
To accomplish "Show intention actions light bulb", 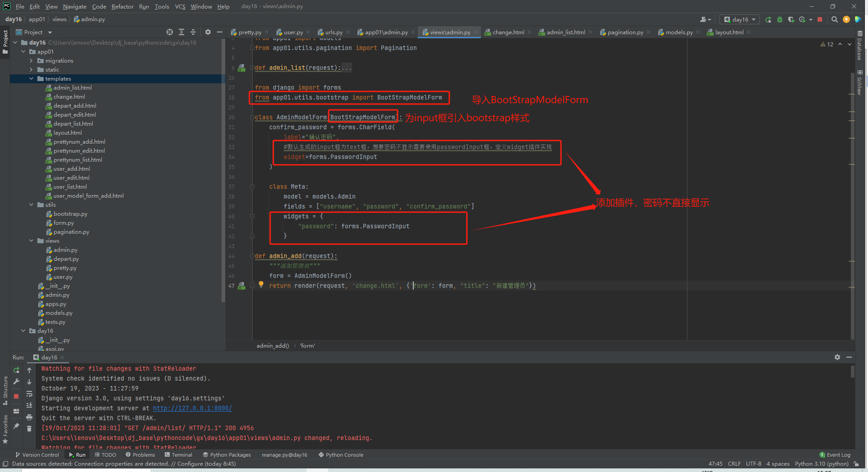I will click(x=261, y=284).
